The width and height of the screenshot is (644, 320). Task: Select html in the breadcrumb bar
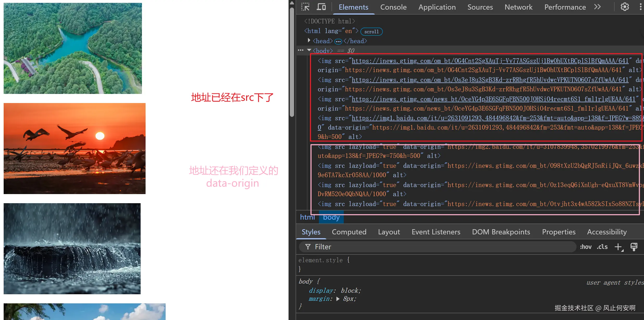coord(307,217)
